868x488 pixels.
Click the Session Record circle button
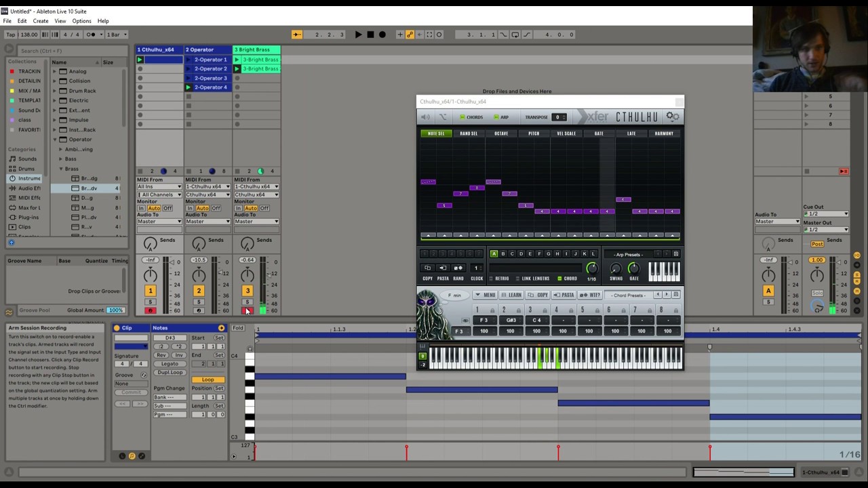(x=439, y=35)
